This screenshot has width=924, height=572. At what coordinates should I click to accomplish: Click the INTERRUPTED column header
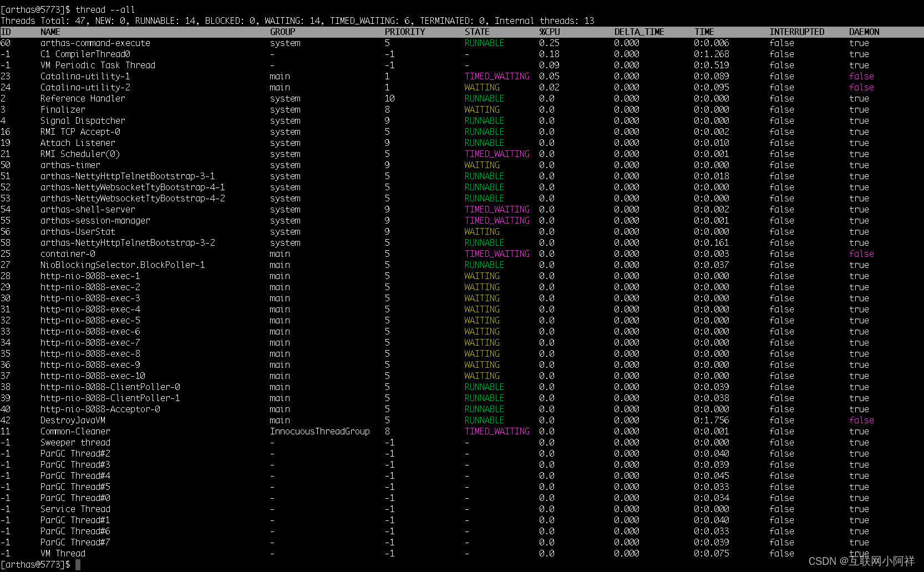click(x=797, y=32)
